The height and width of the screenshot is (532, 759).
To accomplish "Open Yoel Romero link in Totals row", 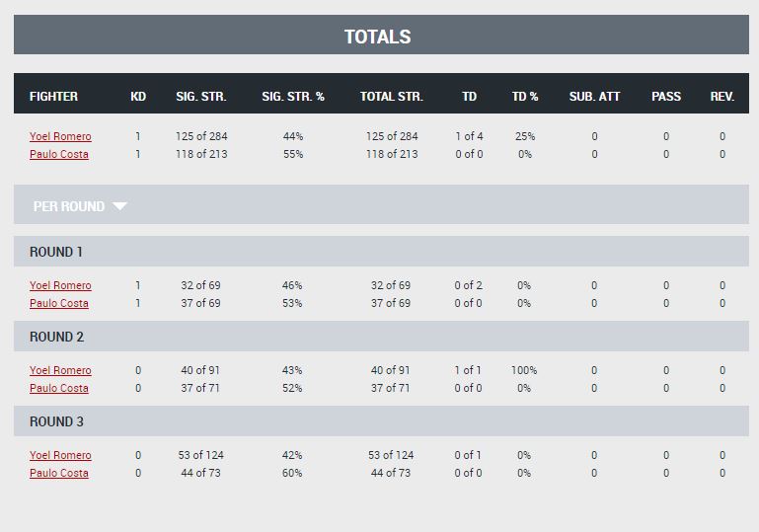I will click(60, 136).
